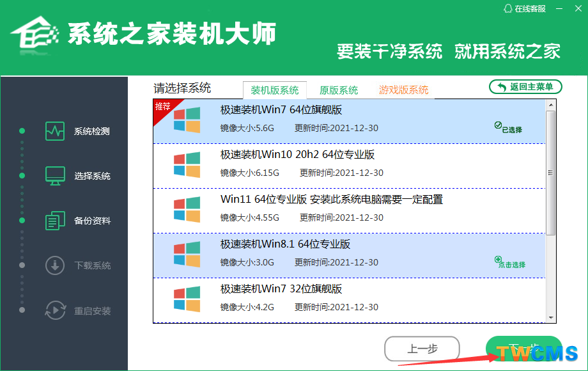588x371 pixels.
Task: Click 镜像大小:6.15G text
Action: tap(250, 173)
